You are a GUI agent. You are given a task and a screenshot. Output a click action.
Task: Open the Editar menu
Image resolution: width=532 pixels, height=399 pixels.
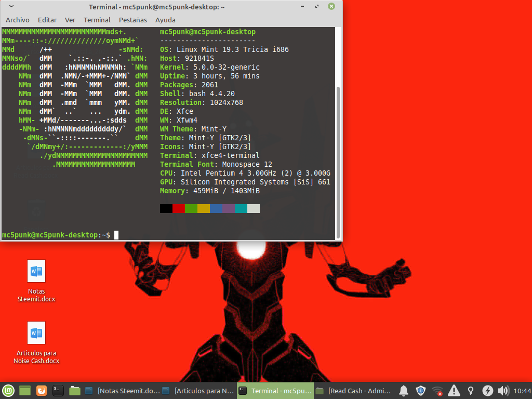point(47,20)
